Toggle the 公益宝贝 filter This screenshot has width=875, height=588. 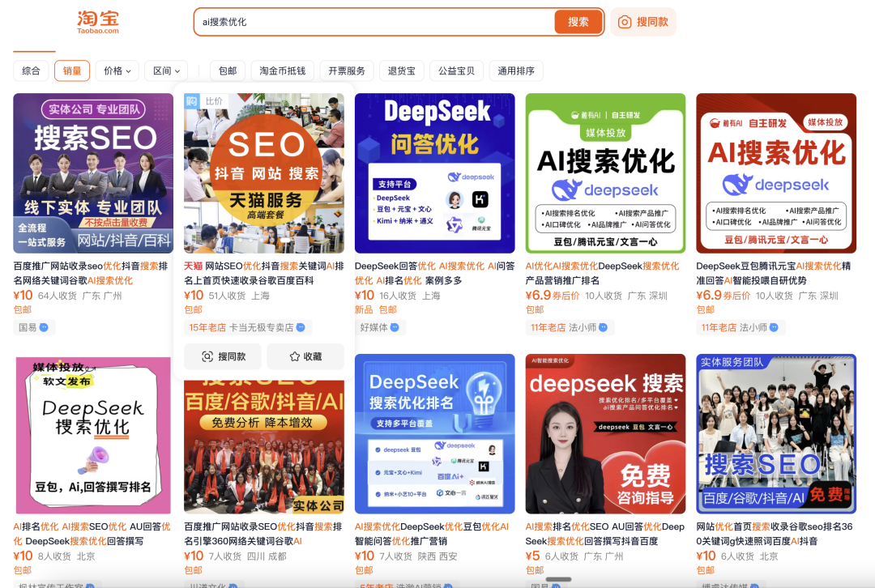coord(456,70)
